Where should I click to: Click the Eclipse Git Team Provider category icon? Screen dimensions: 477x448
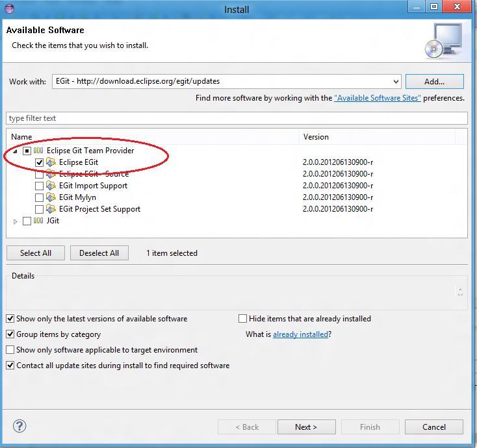pos(38,151)
